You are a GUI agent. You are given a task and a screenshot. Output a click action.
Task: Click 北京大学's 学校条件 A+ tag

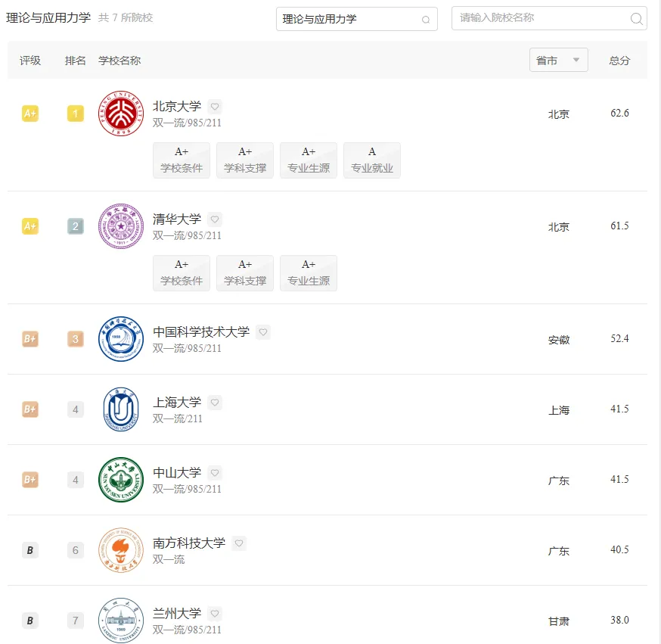tap(182, 160)
